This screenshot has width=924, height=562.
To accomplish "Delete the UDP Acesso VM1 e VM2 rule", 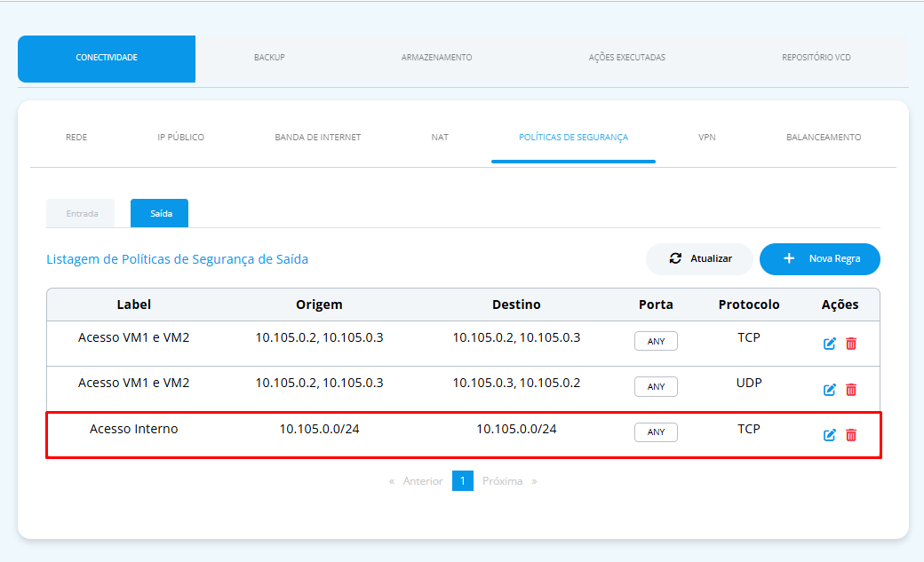I will (x=851, y=390).
